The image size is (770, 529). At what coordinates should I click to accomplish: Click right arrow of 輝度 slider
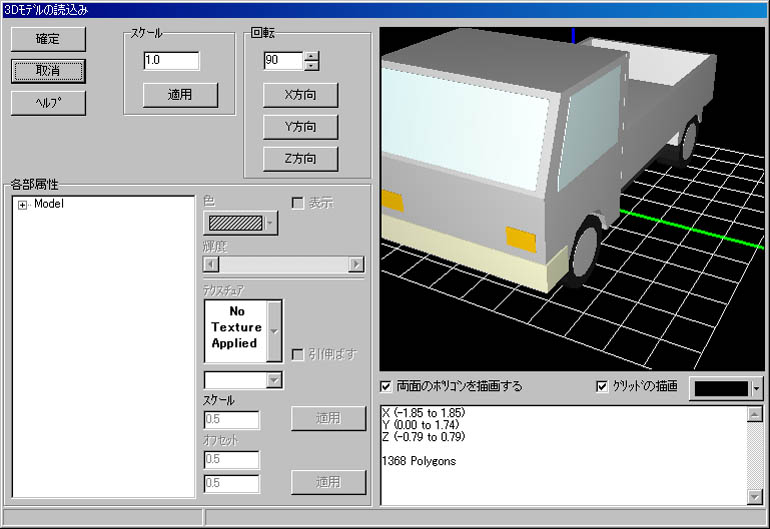(x=356, y=264)
